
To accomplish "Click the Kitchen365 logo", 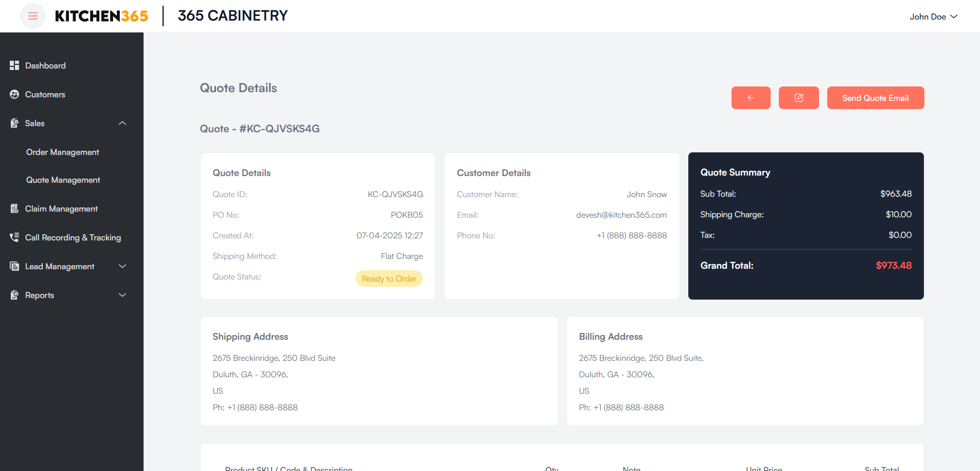I will tap(101, 16).
